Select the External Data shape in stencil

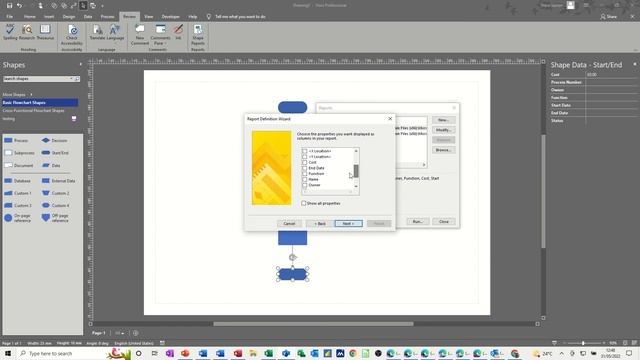59,180
